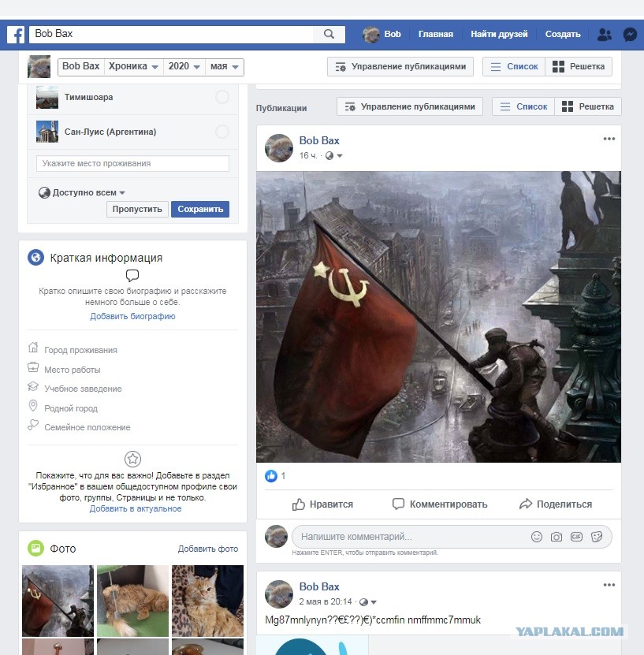Select Тимишоара radio option

(222, 97)
